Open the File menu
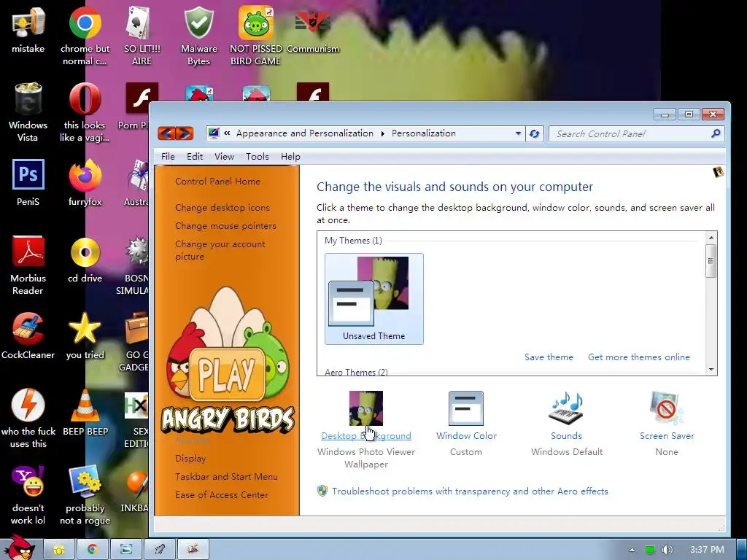The image size is (747, 560). 168,157
